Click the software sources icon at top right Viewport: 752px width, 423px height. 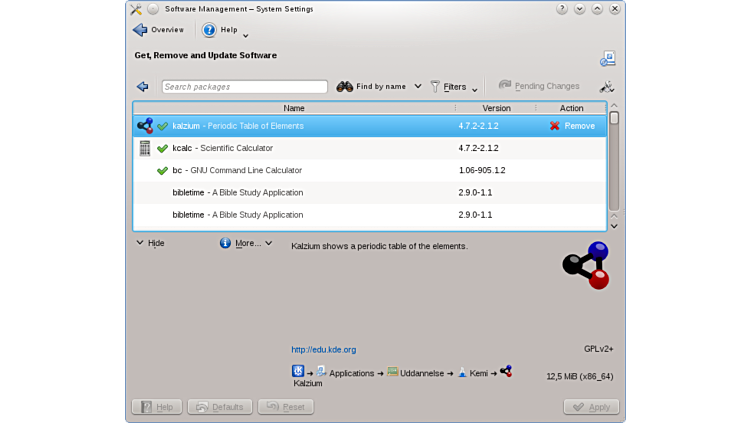tap(607, 59)
